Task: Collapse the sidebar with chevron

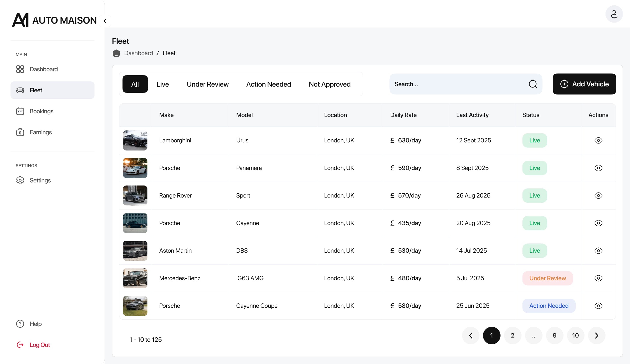Action: tap(105, 21)
